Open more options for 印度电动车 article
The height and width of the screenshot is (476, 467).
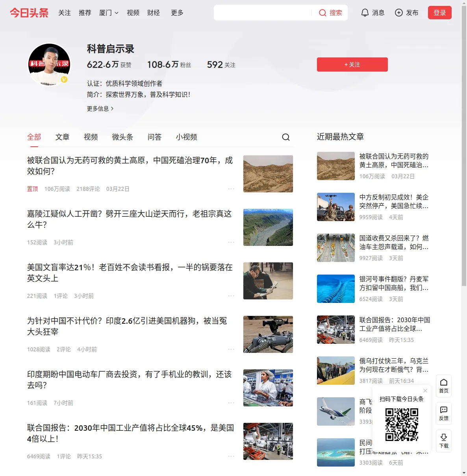(231, 403)
